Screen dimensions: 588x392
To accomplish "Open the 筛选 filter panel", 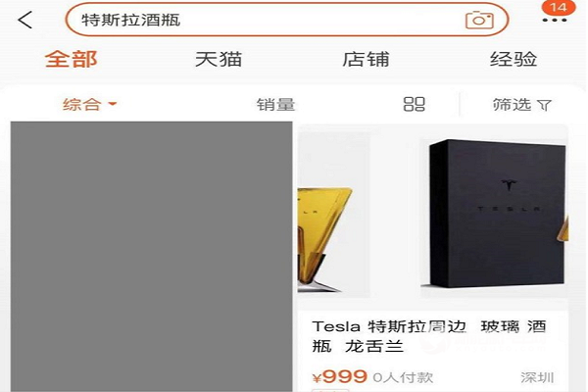I will pyautogui.click(x=522, y=105).
